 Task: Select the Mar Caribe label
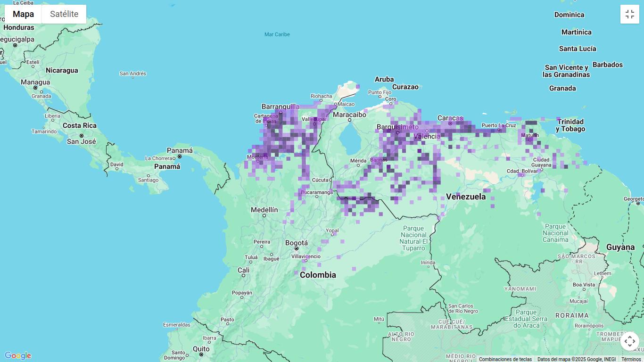point(277,34)
